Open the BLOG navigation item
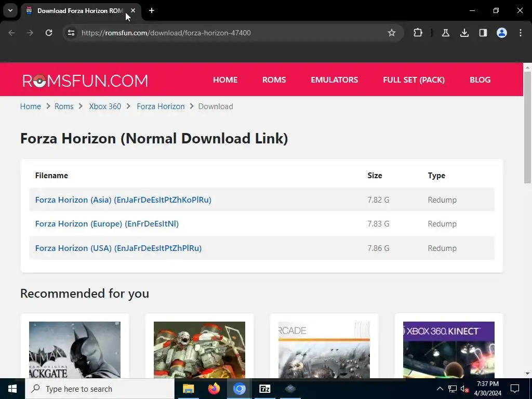Image resolution: width=532 pixels, height=399 pixels. (x=480, y=79)
